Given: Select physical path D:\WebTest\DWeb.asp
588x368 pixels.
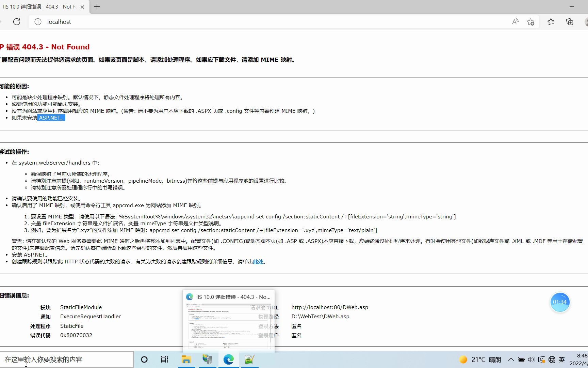Looking at the screenshot, I should coord(320,316).
